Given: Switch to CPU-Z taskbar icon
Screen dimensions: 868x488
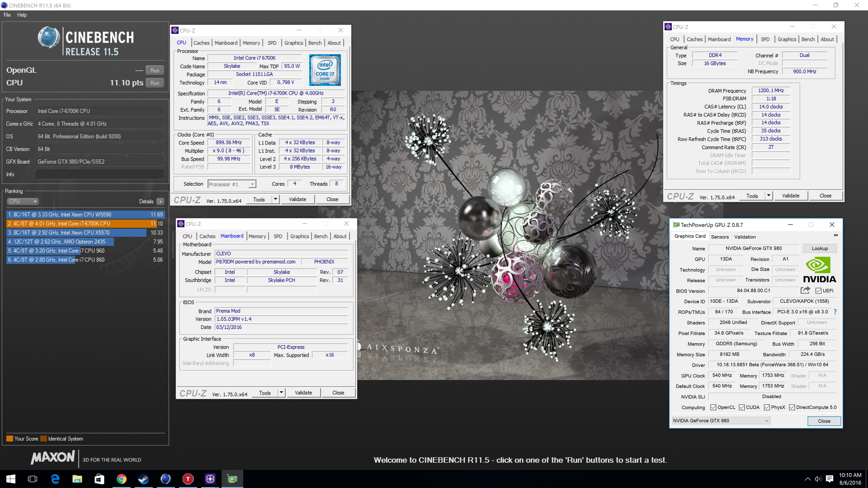Looking at the screenshot, I should pos(210,479).
